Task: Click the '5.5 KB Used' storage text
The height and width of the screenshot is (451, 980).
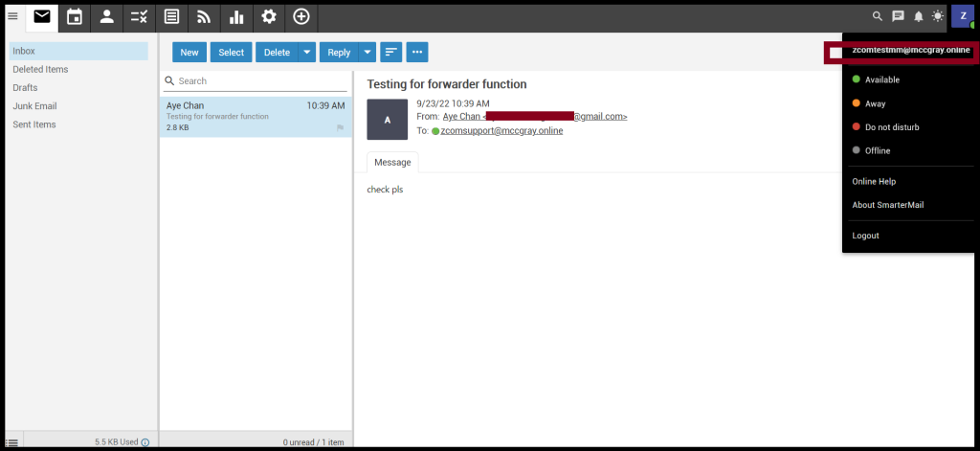Action: click(x=116, y=442)
